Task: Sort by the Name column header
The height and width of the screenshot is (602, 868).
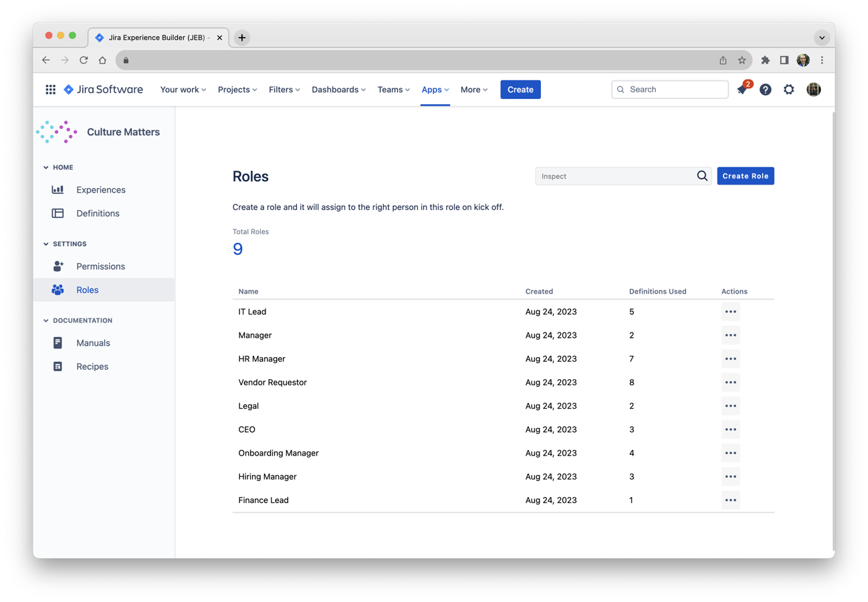Action: click(248, 292)
